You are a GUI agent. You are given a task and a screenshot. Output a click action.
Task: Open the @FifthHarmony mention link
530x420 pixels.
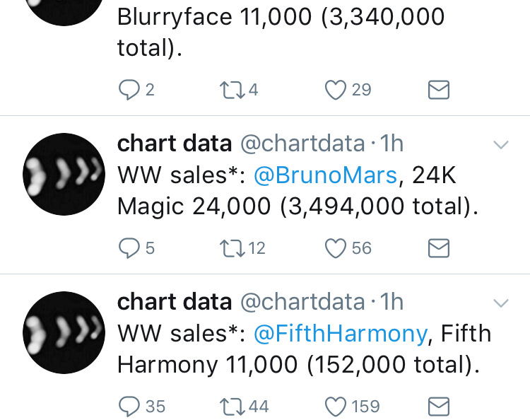pyautogui.click(x=341, y=334)
